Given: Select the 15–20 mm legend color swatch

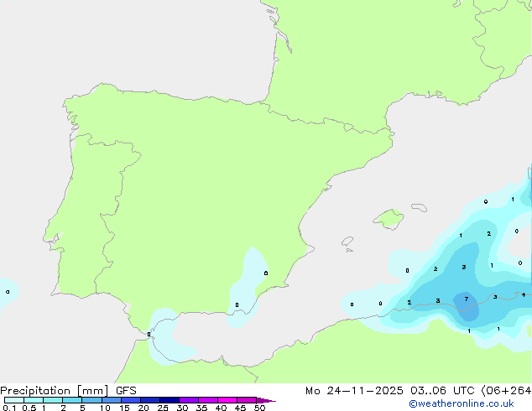Looking at the screenshot, I should pos(131,400).
